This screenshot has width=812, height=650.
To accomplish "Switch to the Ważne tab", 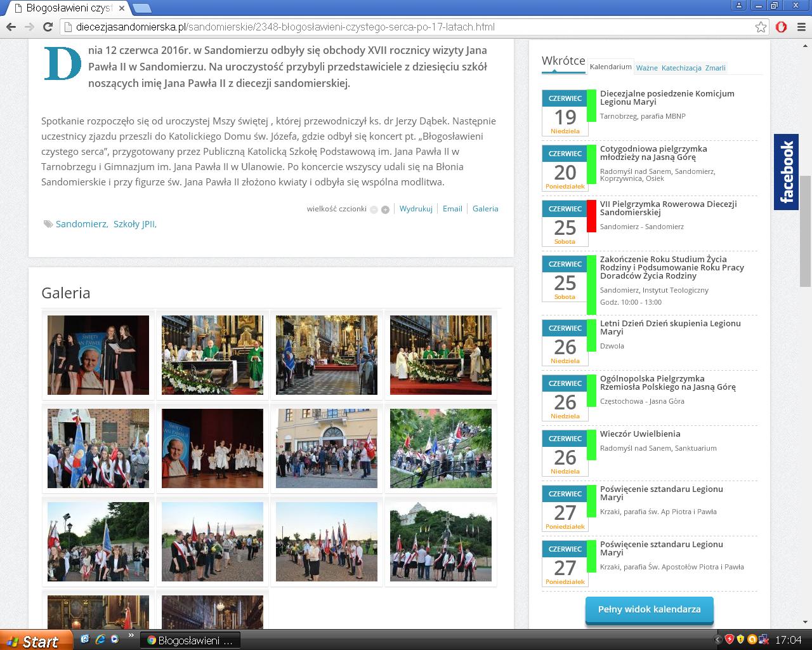I will (x=646, y=68).
